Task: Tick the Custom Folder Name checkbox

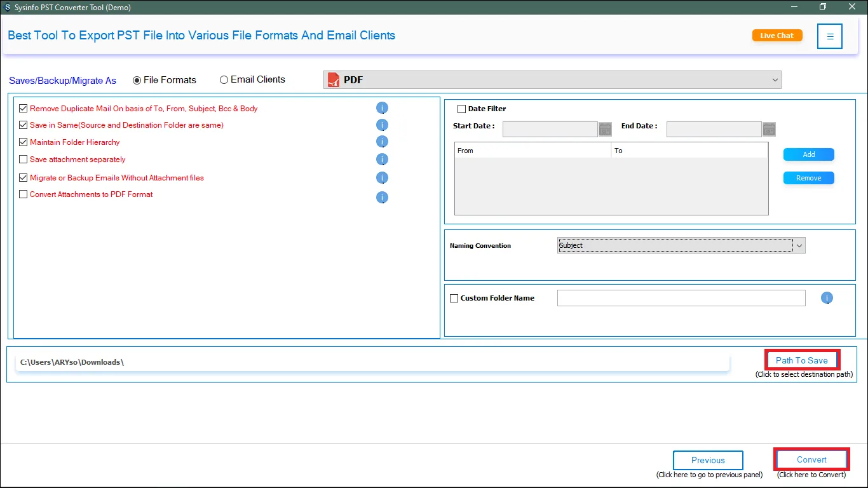Action: pyautogui.click(x=454, y=298)
